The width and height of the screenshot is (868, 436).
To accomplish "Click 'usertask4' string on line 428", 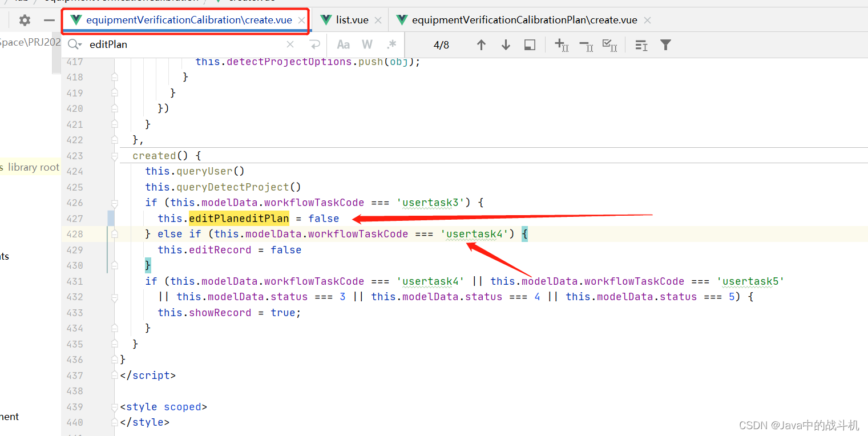I will click(478, 234).
